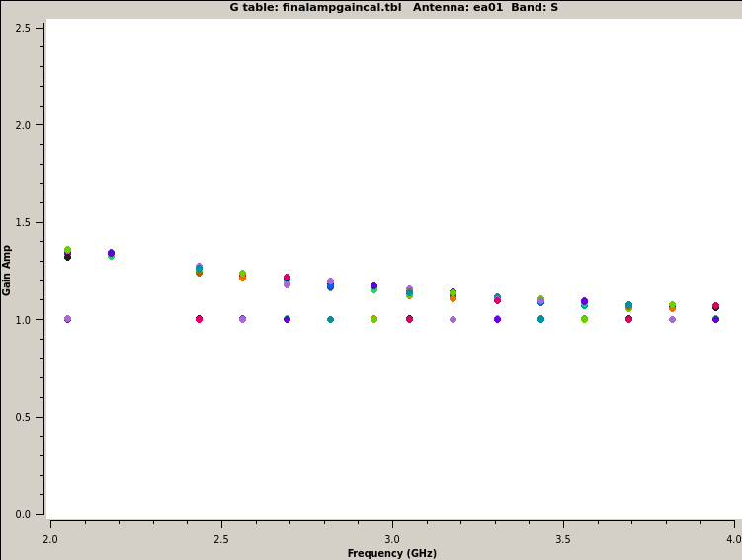Select the "Frequency (GHz)" x-axis label
Screen dimensions: 742x560
(x=391, y=553)
